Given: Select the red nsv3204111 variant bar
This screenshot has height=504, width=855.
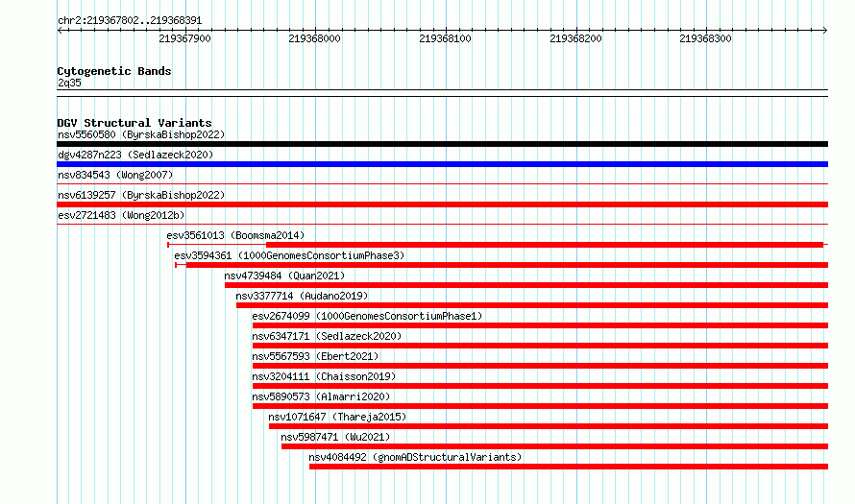Looking at the screenshot, I should 540,386.
